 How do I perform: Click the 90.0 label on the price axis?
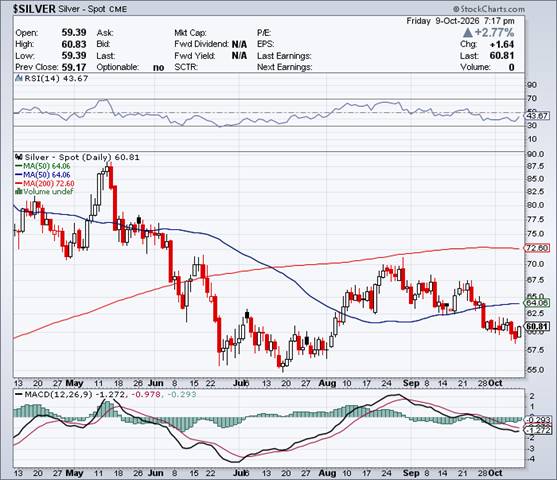tap(536, 154)
